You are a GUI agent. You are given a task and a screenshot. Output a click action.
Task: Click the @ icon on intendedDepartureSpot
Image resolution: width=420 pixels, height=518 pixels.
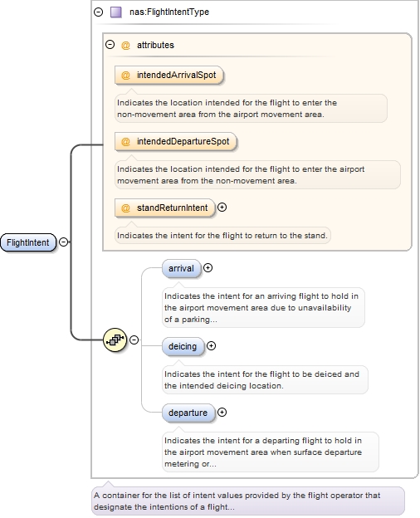tap(125, 142)
